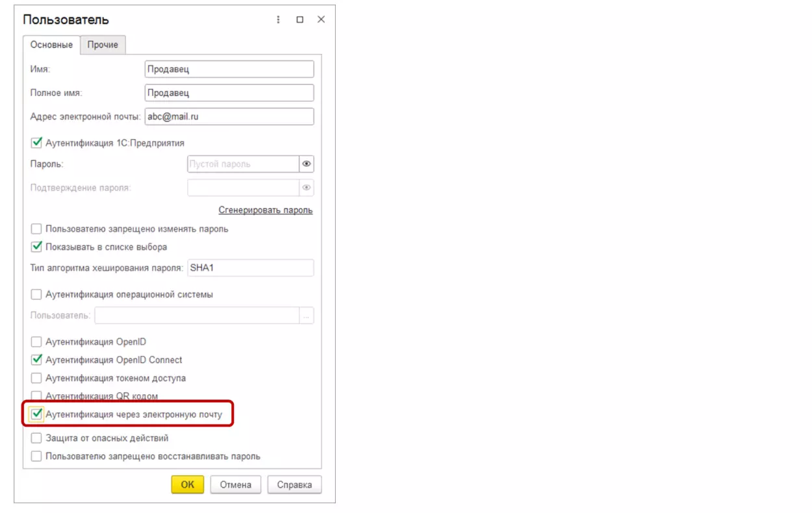Enable Пользователю запрещено изменять пароль

click(x=36, y=229)
